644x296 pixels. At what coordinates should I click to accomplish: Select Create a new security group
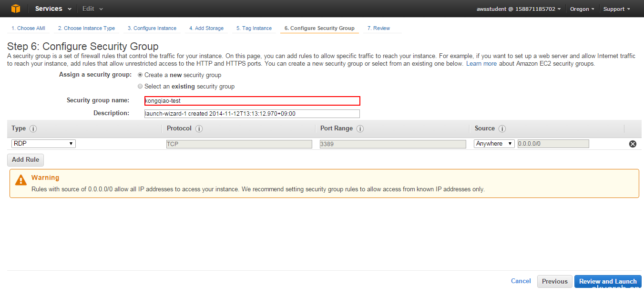pyautogui.click(x=140, y=75)
